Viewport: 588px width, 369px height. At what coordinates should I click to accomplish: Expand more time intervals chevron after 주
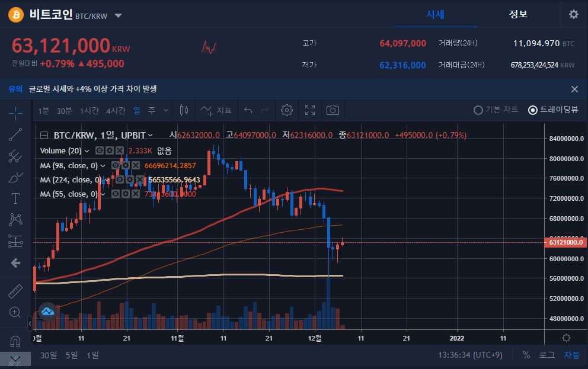coord(166,110)
